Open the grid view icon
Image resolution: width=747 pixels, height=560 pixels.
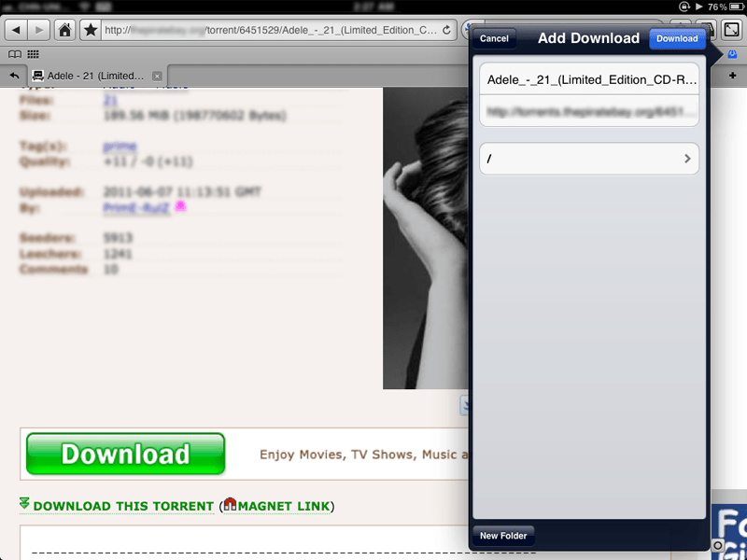pyautogui.click(x=33, y=54)
